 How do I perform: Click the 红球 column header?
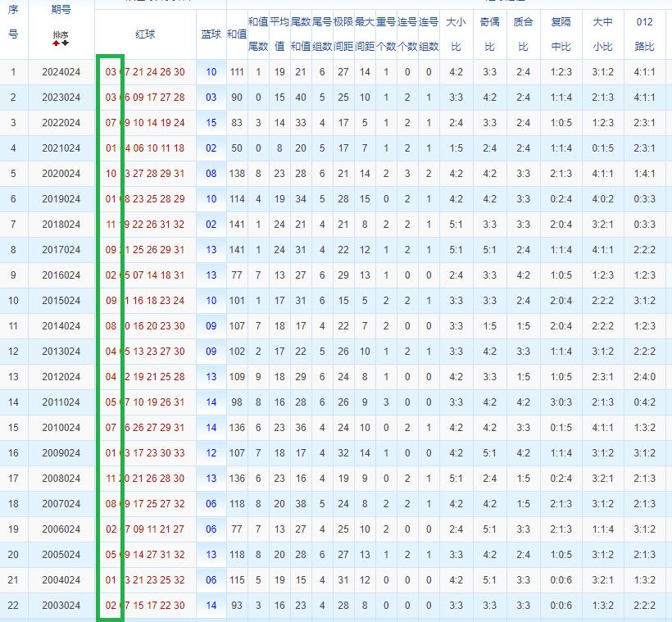pyautogui.click(x=146, y=34)
